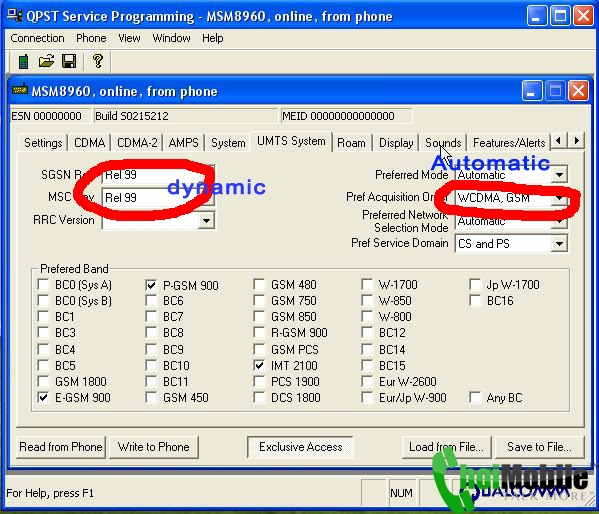Save data with the floppy disk icon

click(x=69, y=62)
